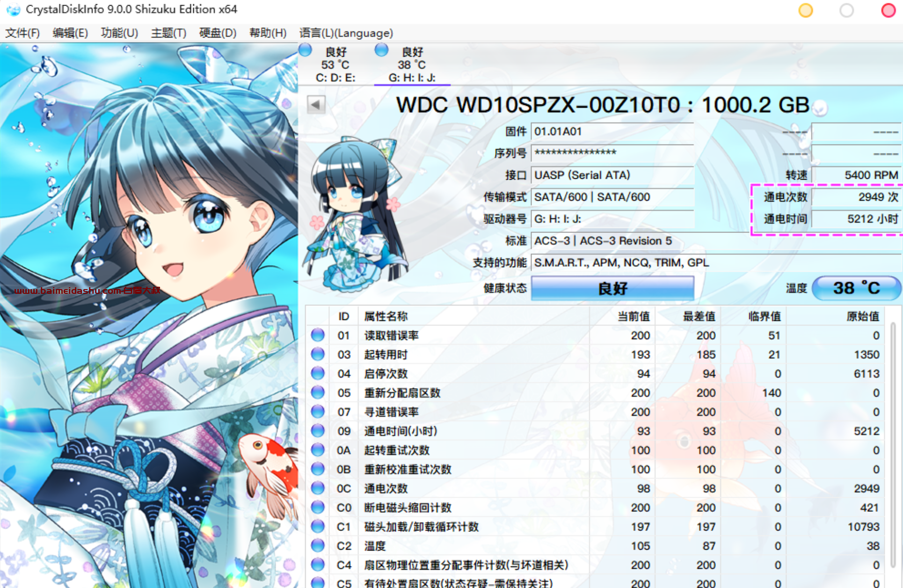Open the 主题(T) menu
Viewport: 903px width, 588px height.
(168, 33)
